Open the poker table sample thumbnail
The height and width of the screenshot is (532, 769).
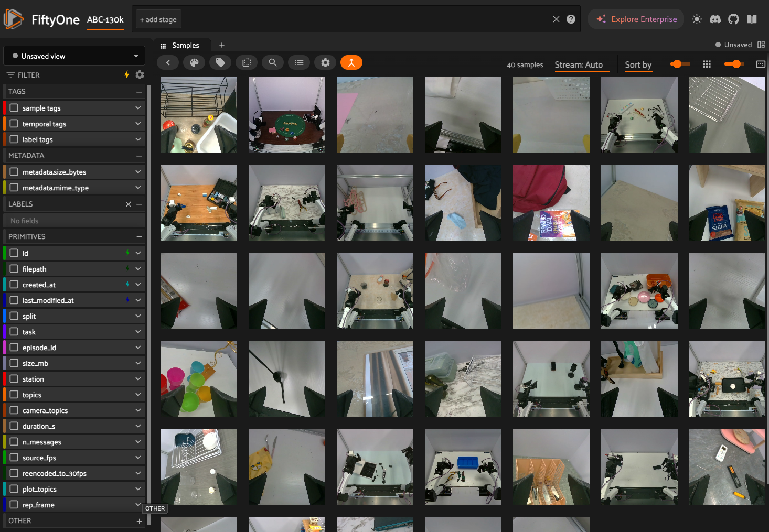(287, 115)
